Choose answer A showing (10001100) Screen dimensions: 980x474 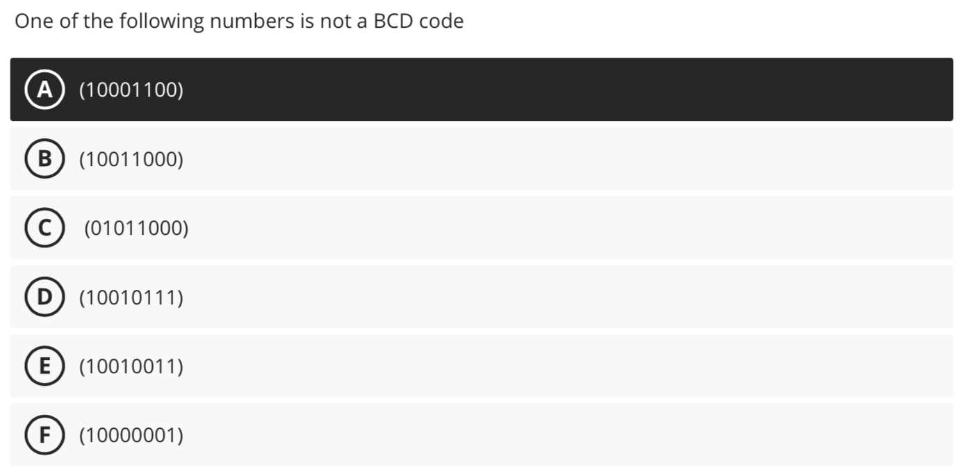[131, 89]
